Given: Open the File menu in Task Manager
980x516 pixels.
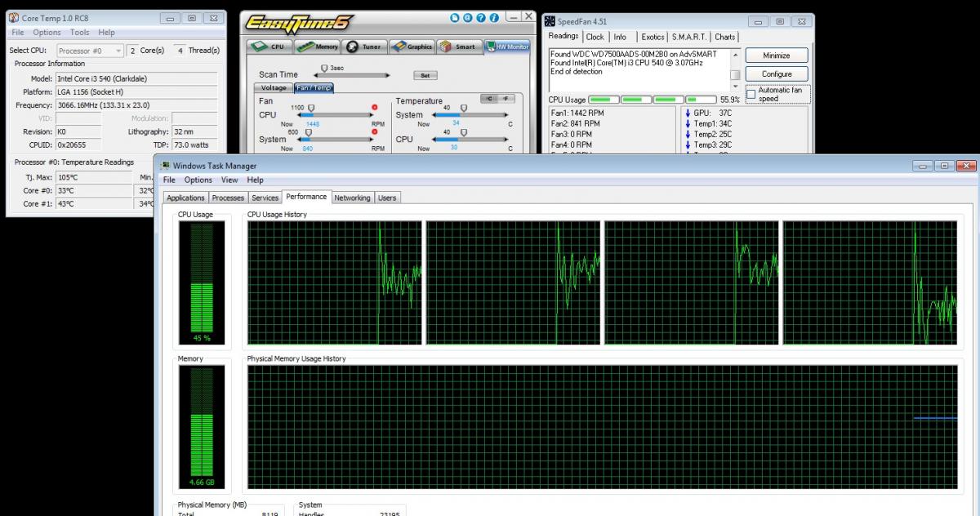Looking at the screenshot, I should click(170, 180).
